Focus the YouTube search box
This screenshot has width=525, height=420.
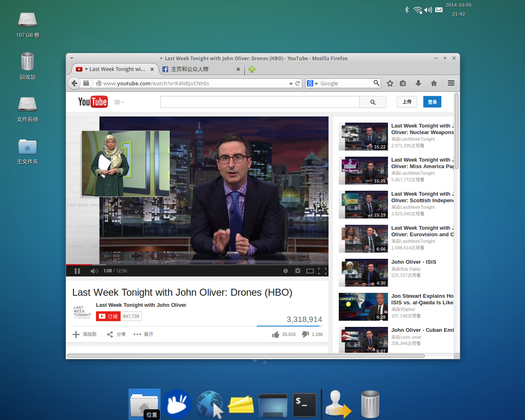pyautogui.click(x=260, y=102)
